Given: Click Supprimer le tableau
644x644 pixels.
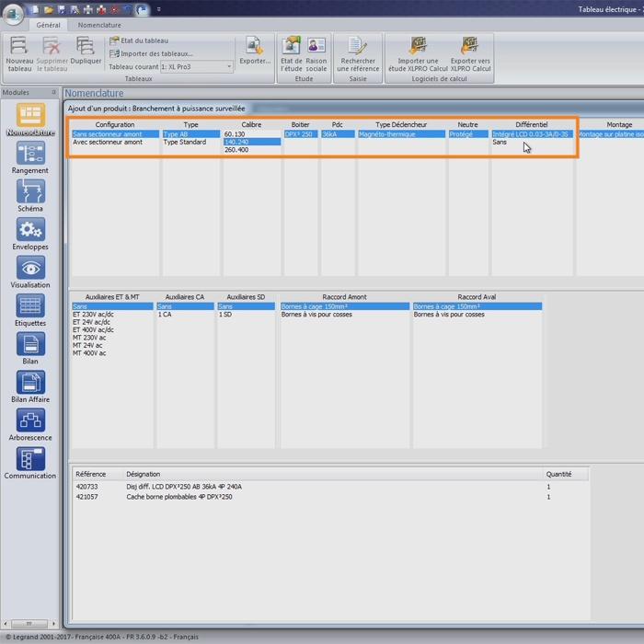Looking at the screenshot, I should (52, 54).
